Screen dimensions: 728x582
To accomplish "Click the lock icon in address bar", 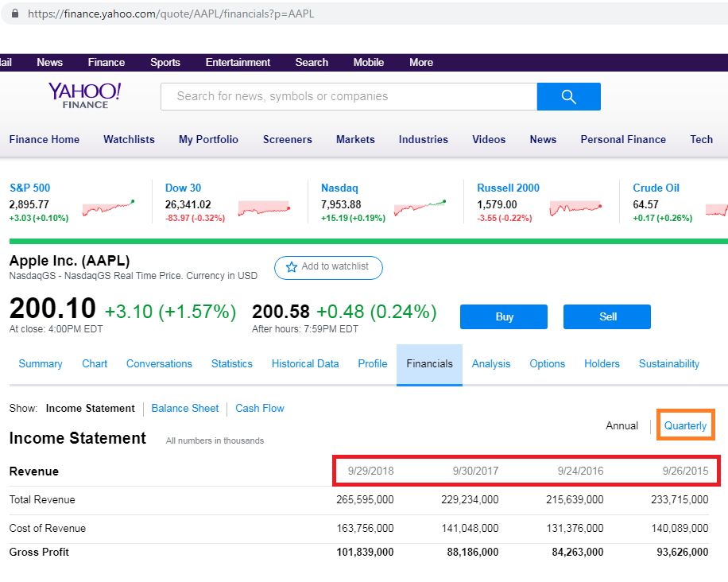I will pyautogui.click(x=15, y=14).
